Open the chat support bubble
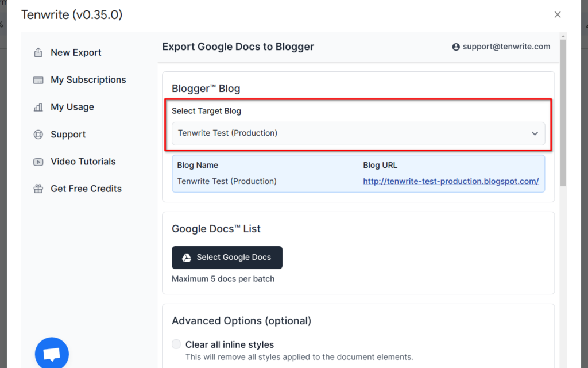588x368 pixels. point(52,352)
